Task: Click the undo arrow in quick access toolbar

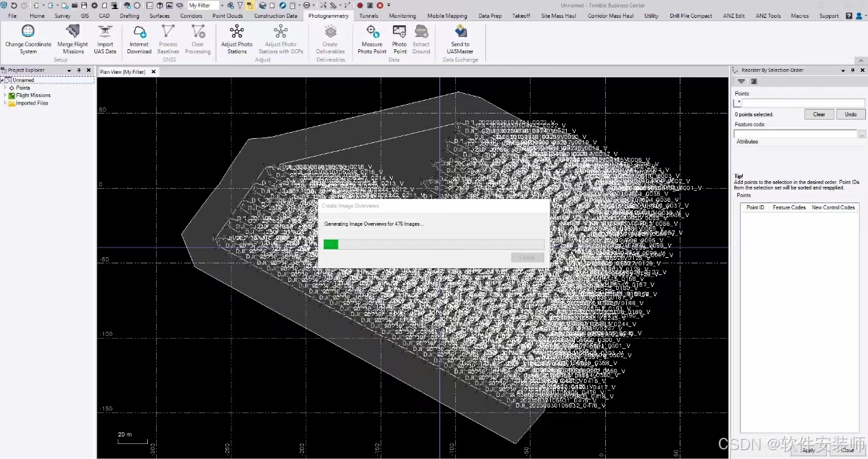Action: coord(14,5)
